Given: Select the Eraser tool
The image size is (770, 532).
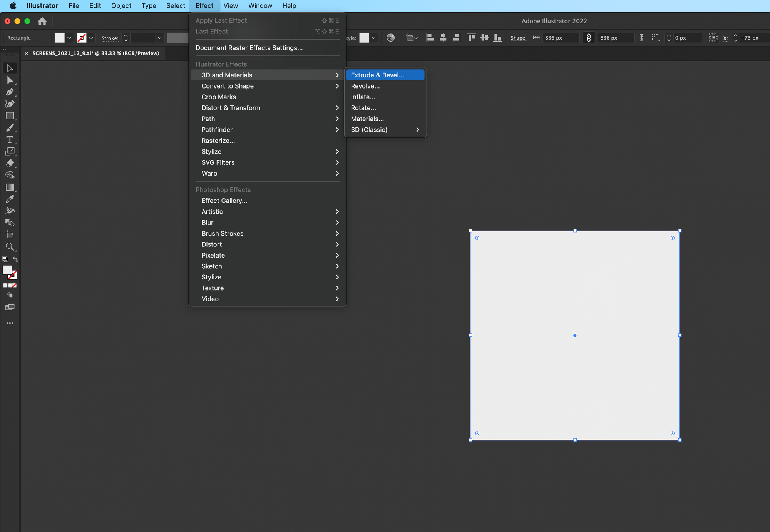Looking at the screenshot, I should click(10, 163).
